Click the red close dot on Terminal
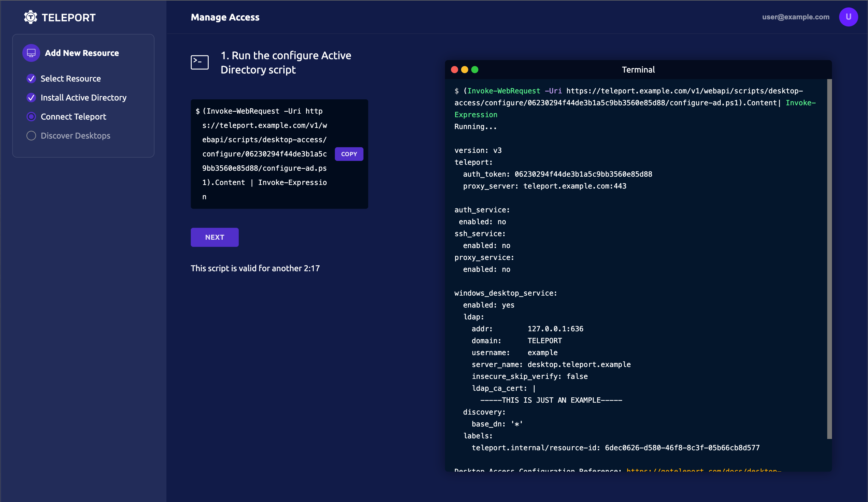 point(454,70)
